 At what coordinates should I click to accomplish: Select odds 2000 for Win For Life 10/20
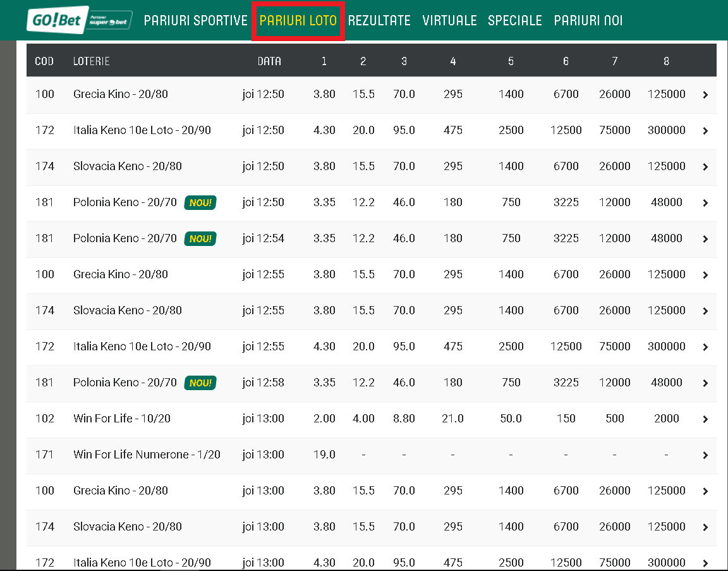coord(666,419)
